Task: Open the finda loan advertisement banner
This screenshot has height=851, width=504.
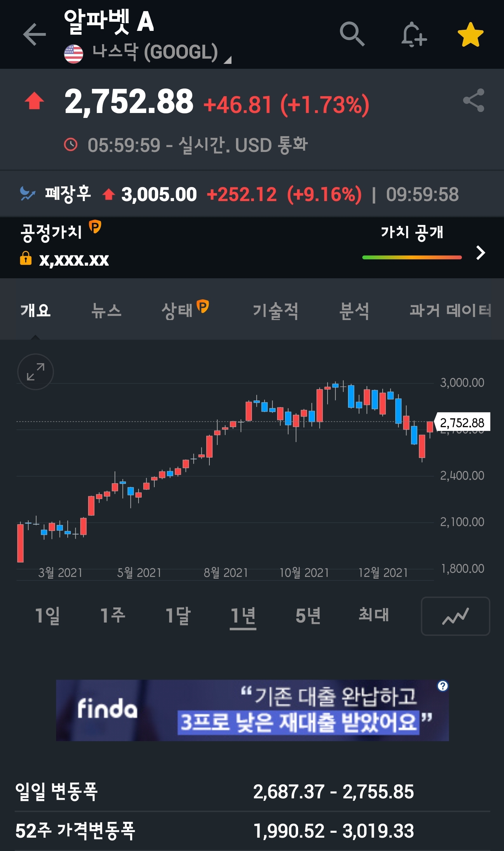Action: pyautogui.click(x=252, y=710)
